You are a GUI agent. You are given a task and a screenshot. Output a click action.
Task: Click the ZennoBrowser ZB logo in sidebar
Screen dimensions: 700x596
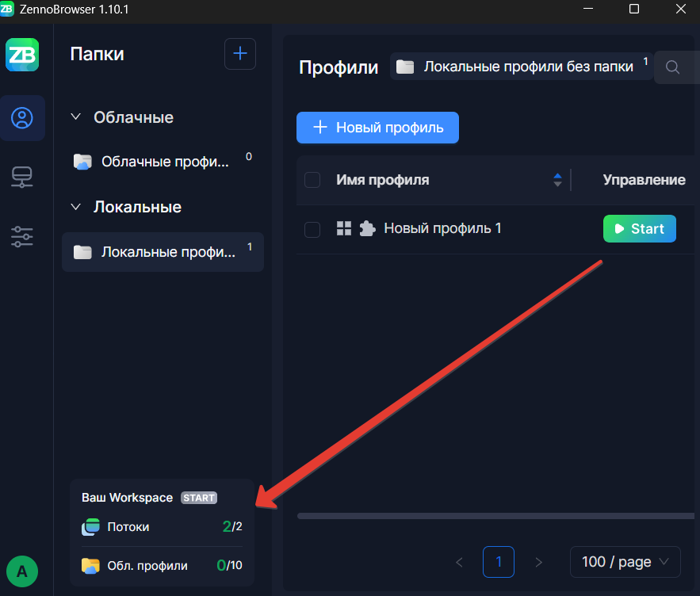(22, 55)
